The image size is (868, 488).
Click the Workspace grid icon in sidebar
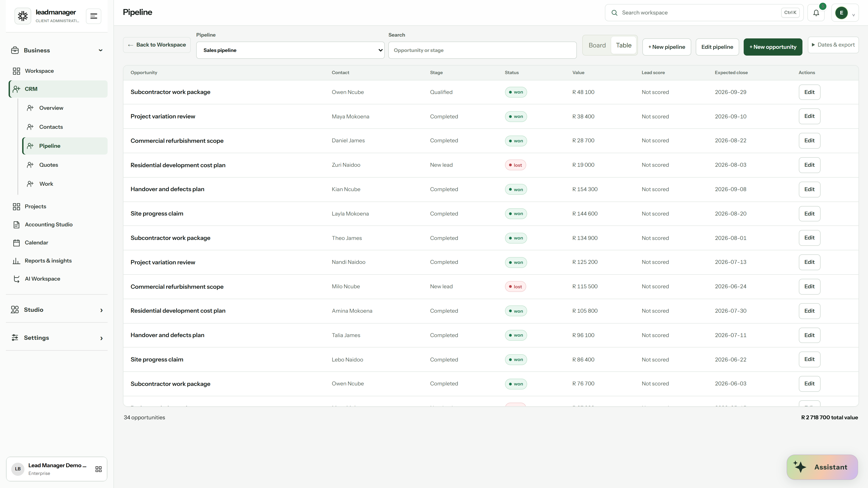(x=16, y=71)
